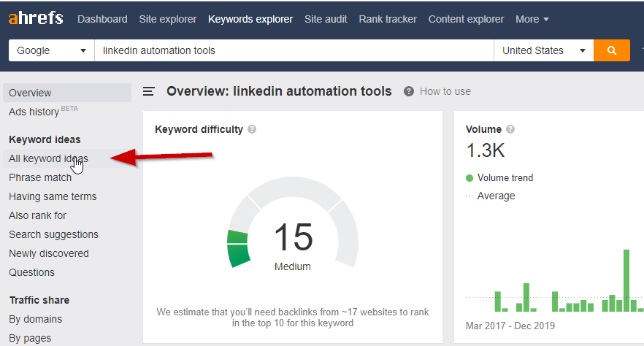Open Search suggestions report
This screenshot has height=346, width=644.
click(x=53, y=234)
